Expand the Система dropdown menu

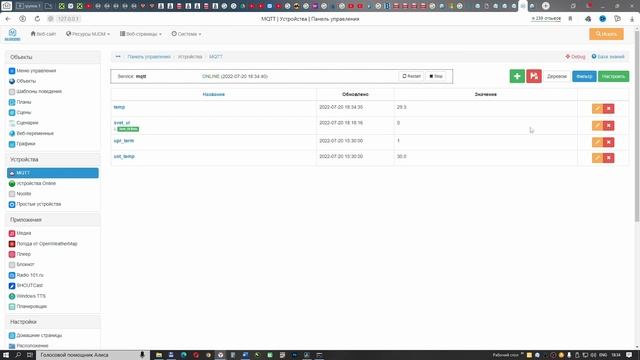[x=187, y=34]
